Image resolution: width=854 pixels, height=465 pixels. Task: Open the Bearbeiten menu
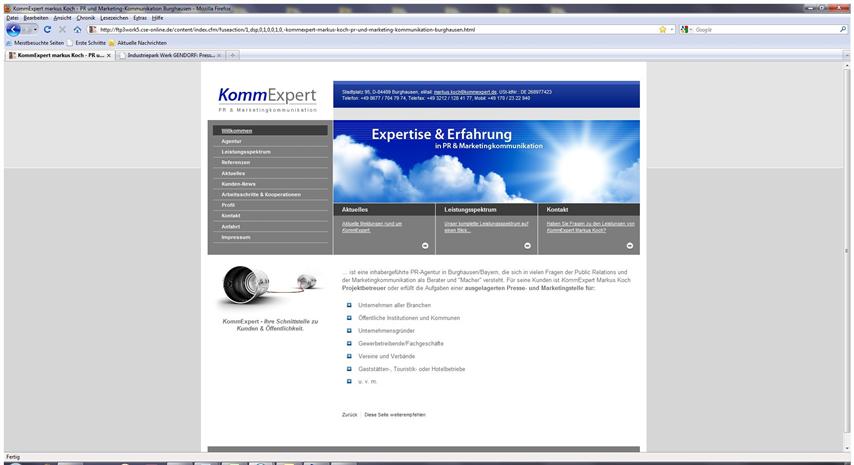pyautogui.click(x=36, y=18)
